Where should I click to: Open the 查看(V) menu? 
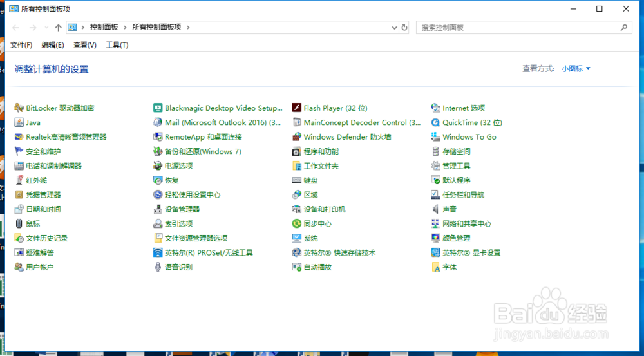(85, 45)
